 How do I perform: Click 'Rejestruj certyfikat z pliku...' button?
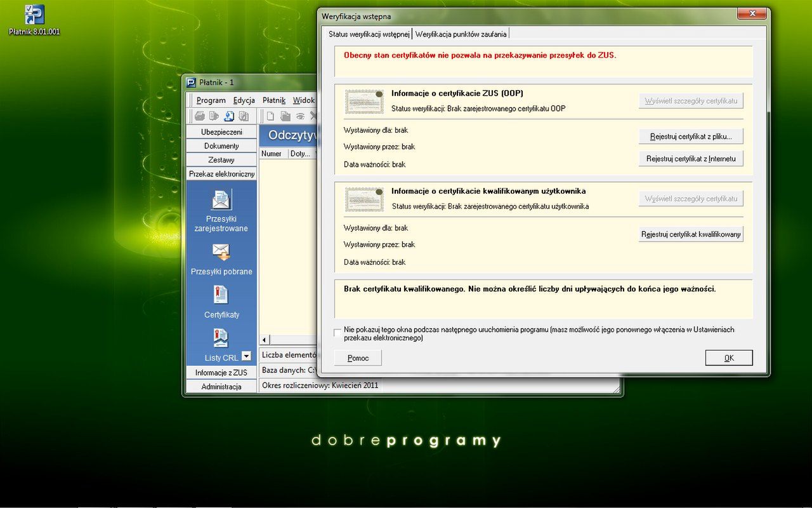click(x=691, y=137)
